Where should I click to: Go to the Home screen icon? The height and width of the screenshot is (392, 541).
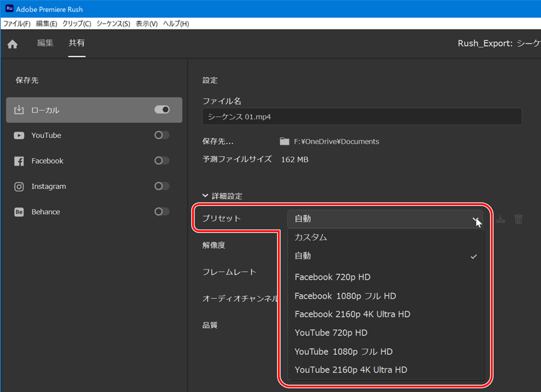(x=12, y=44)
